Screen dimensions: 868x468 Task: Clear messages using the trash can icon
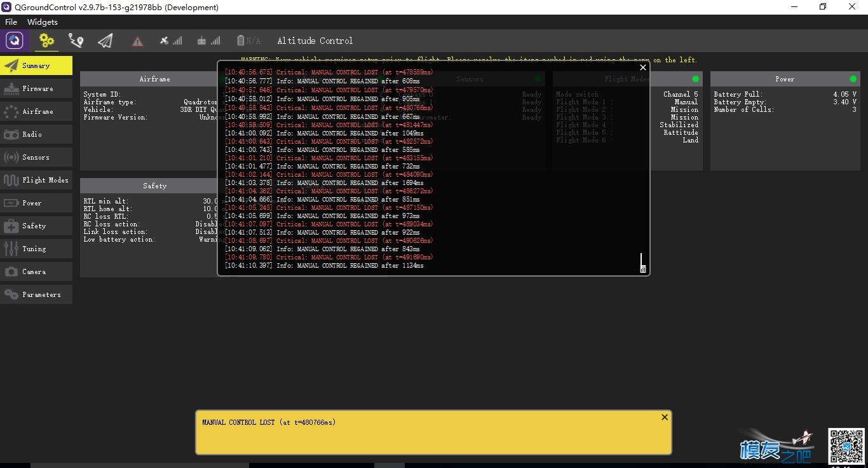(642, 269)
